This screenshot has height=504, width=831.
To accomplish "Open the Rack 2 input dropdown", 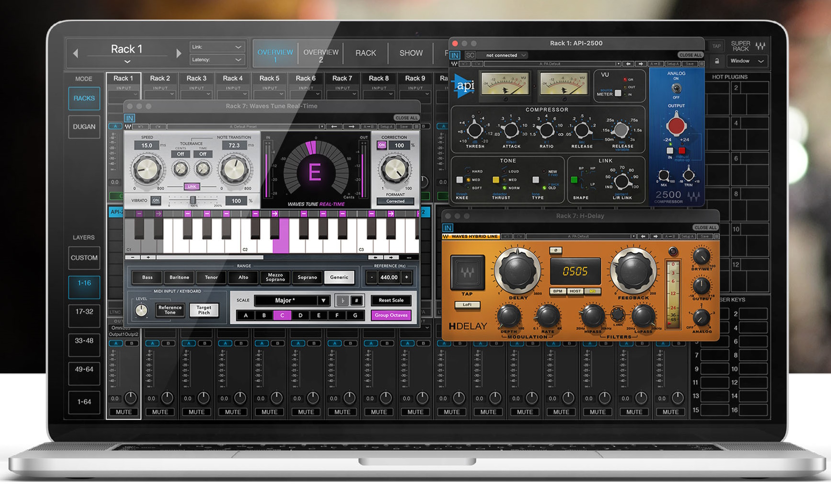I will click(160, 94).
